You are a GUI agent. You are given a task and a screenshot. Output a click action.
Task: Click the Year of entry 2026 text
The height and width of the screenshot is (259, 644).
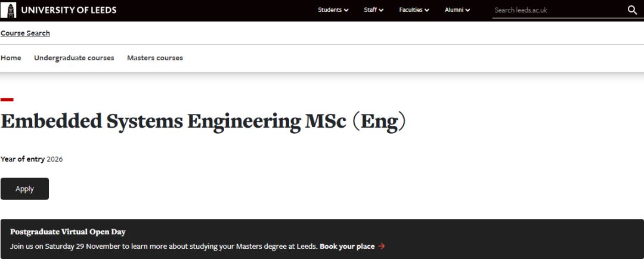point(32,159)
